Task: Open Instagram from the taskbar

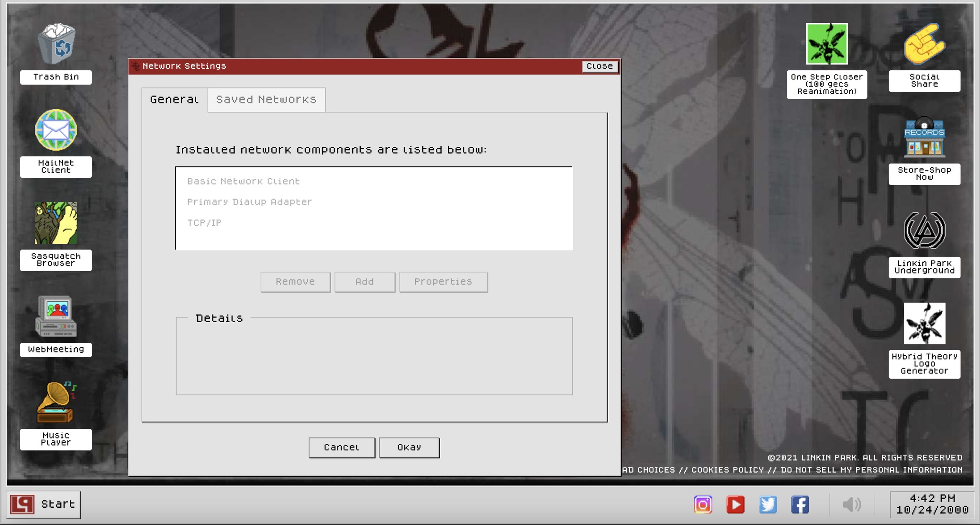Action: (703, 504)
